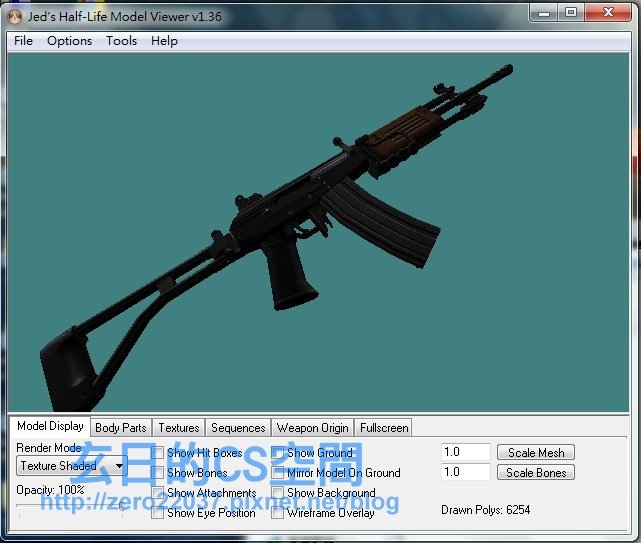Enable Show Background checkbox
Screen dimensions: 641x543
pos(278,493)
